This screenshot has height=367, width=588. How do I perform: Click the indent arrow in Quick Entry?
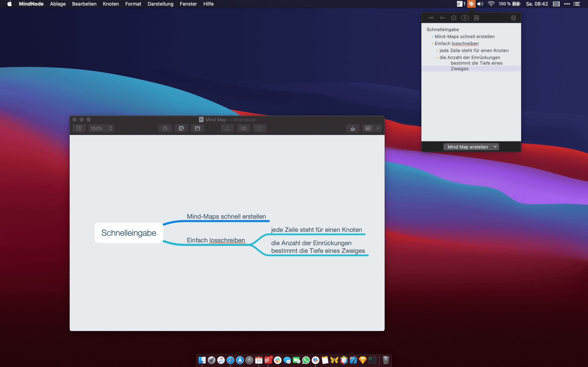tap(430, 18)
